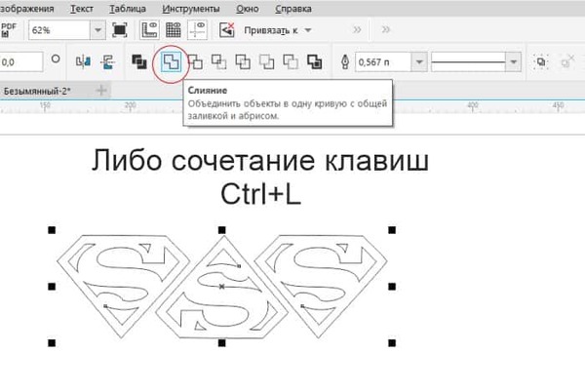The width and height of the screenshot is (585, 392).
Task: Click the Simplify shaping icon
Action: tap(242, 62)
